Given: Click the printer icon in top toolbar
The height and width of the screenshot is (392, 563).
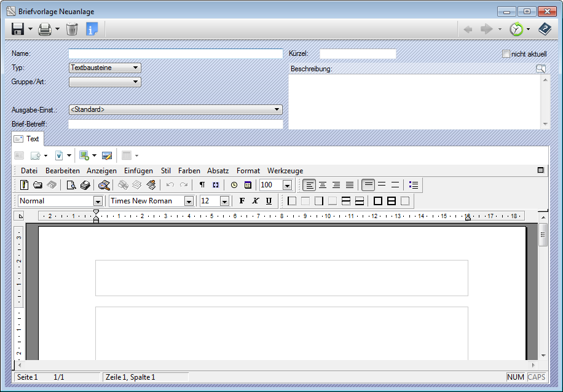Looking at the screenshot, I should click(45, 29).
